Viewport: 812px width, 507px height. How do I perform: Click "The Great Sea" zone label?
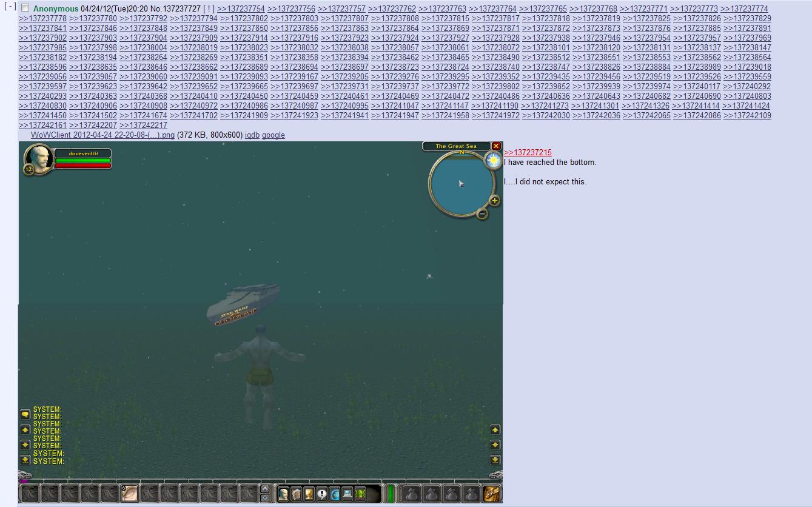(456, 146)
